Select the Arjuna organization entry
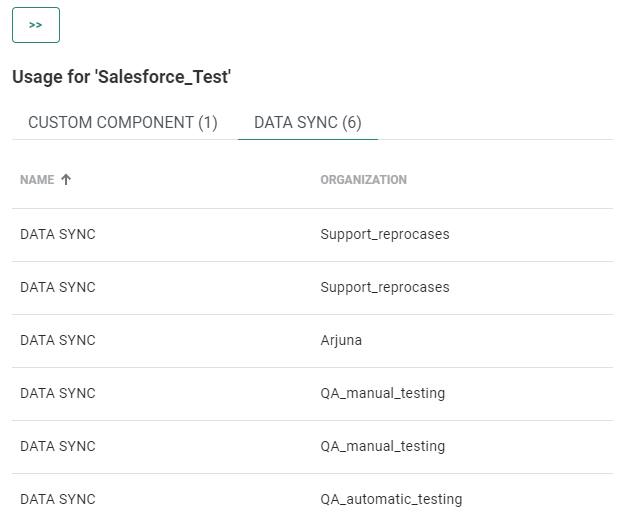Screen dimensions: 620x527 point(341,341)
